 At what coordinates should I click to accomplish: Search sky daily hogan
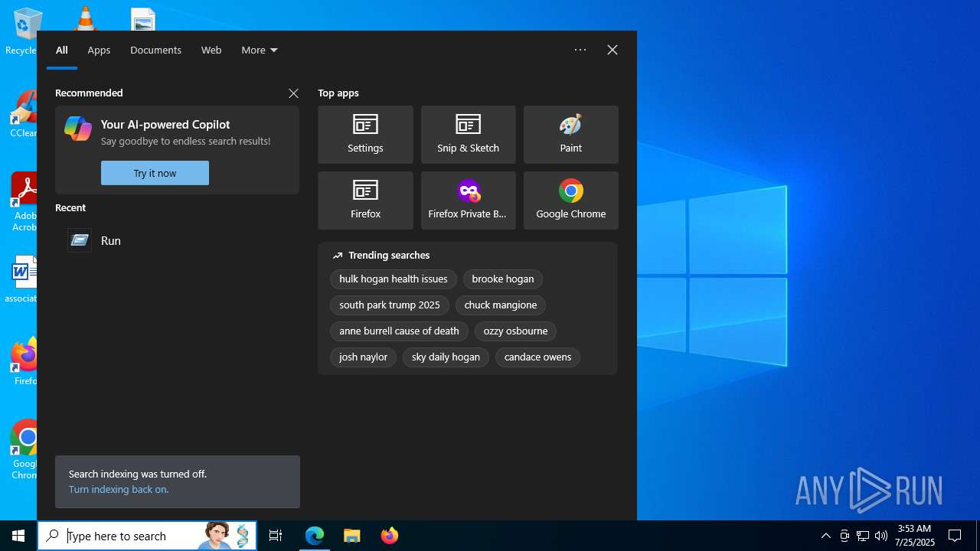446,357
